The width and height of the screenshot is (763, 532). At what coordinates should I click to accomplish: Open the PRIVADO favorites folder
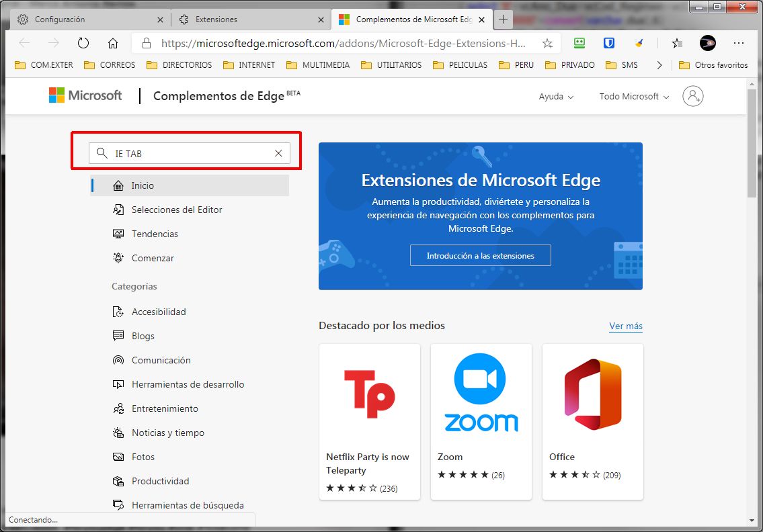click(570, 64)
